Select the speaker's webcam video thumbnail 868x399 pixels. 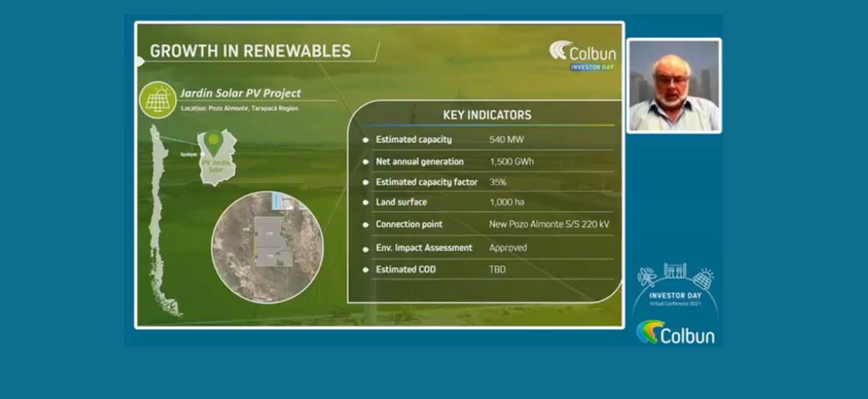point(674,86)
